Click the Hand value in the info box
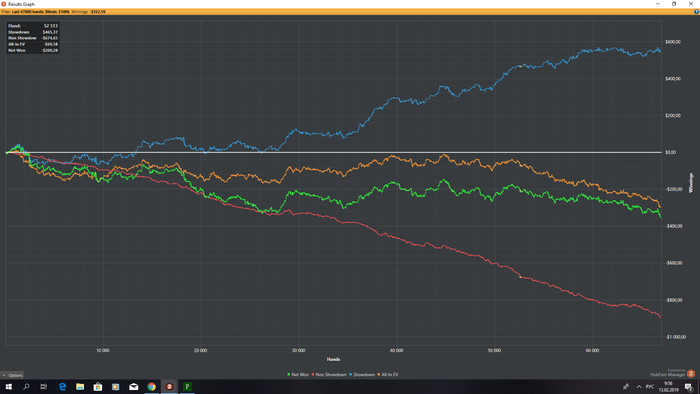This screenshot has height=394, width=700. pyautogui.click(x=50, y=26)
